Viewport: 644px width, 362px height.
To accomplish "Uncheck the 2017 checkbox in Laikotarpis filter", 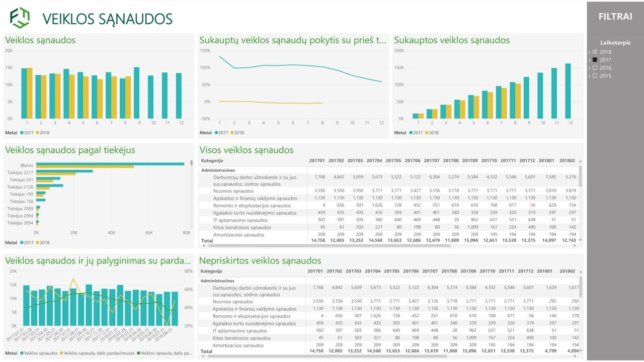I will coord(595,60).
